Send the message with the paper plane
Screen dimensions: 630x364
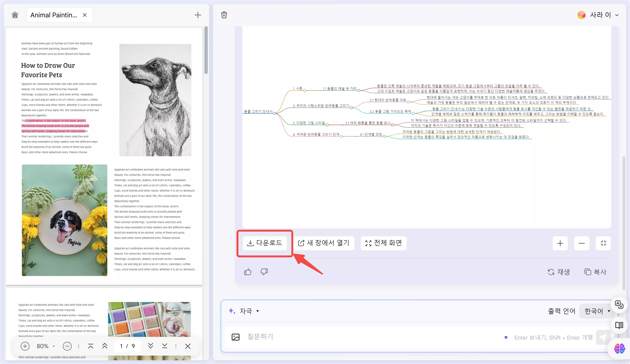click(x=603, y=338)
